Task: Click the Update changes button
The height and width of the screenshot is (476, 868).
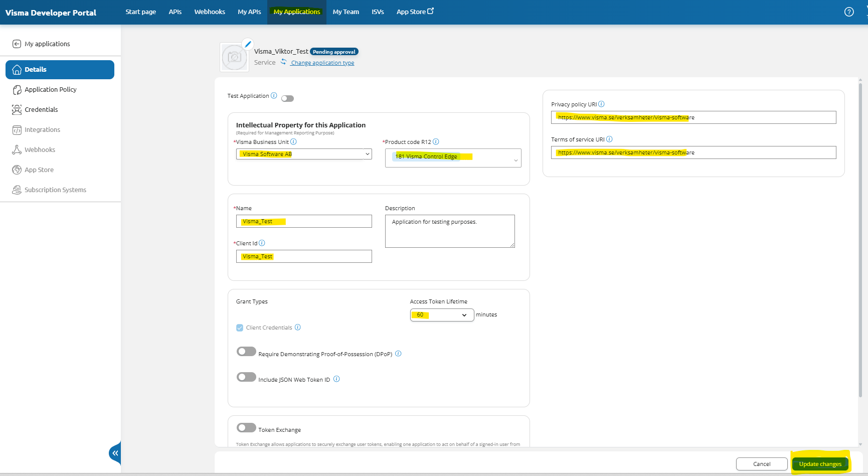Action: tap(820, 464)
